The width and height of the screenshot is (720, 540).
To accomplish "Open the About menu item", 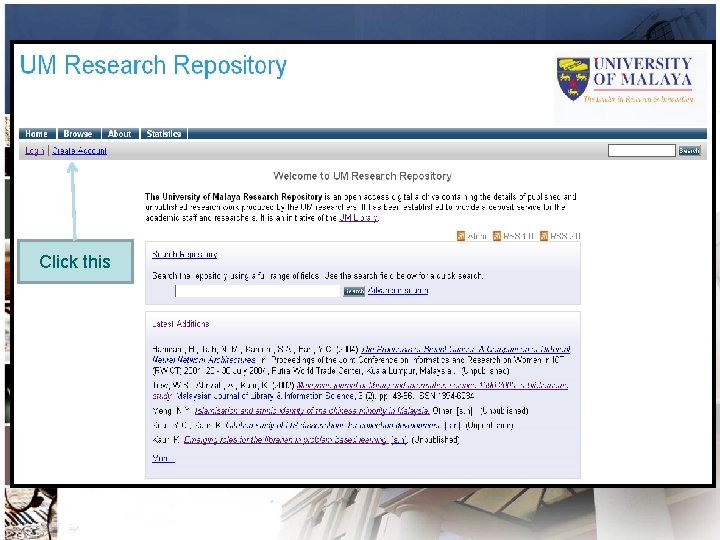I will tap(119, 134).
